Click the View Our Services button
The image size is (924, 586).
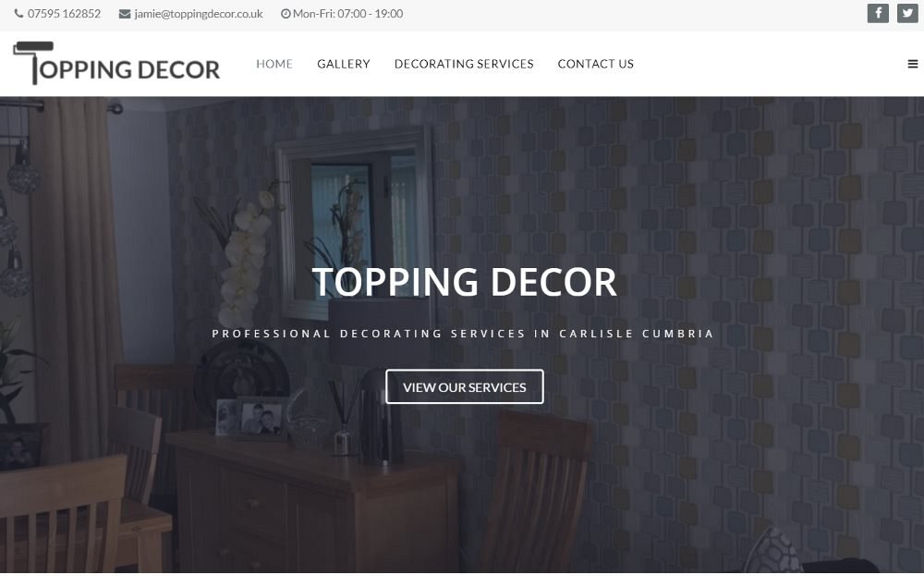465,386
